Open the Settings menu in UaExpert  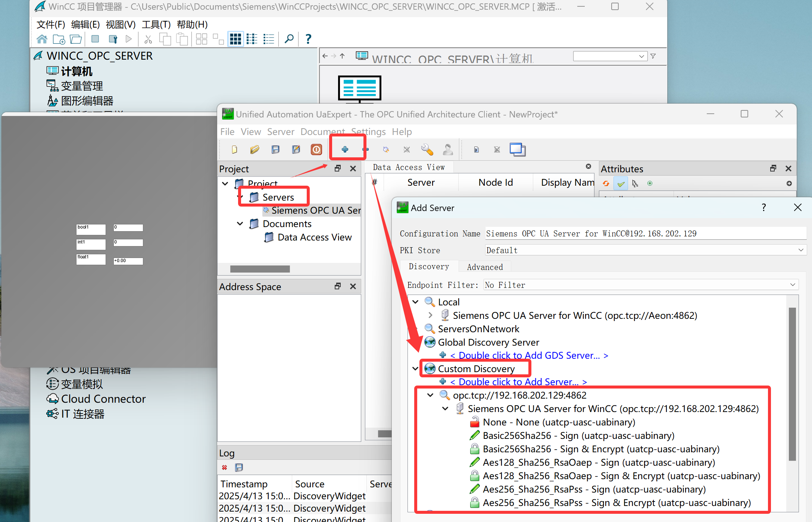click(x=368, y=132)
